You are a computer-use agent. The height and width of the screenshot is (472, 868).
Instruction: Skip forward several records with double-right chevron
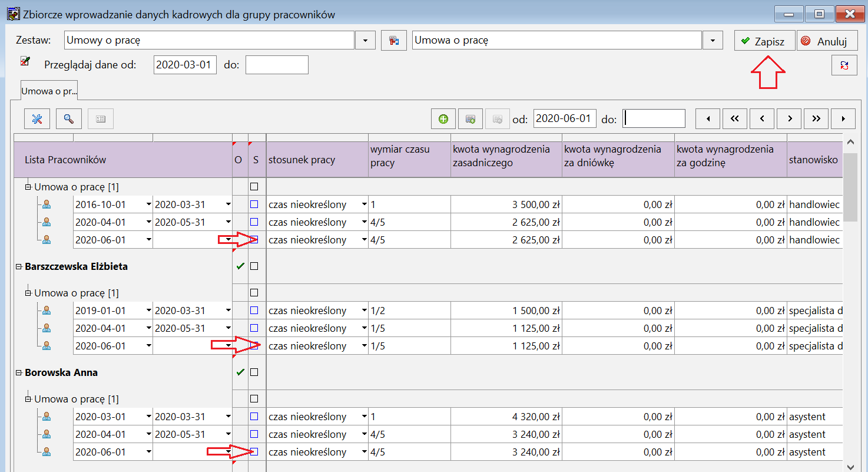[x=816, y=118]
